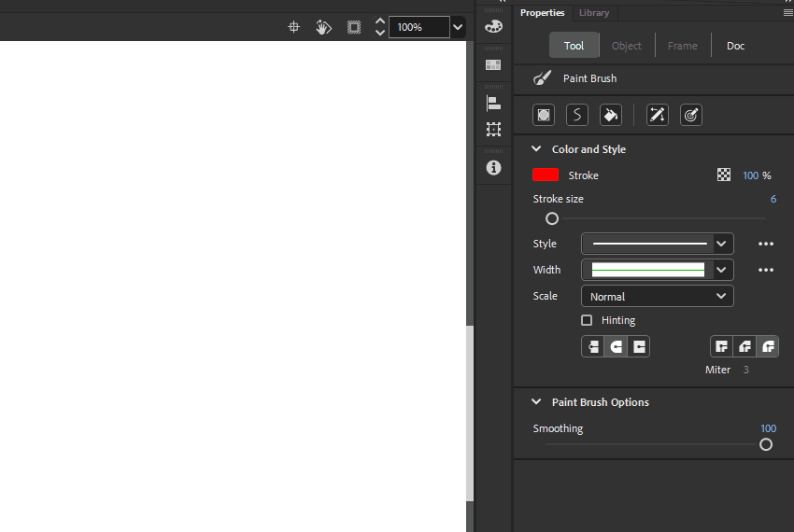Open Width options ellipsis menu
The width and height of the screenshot is (794, 532).
coord(766,271)
